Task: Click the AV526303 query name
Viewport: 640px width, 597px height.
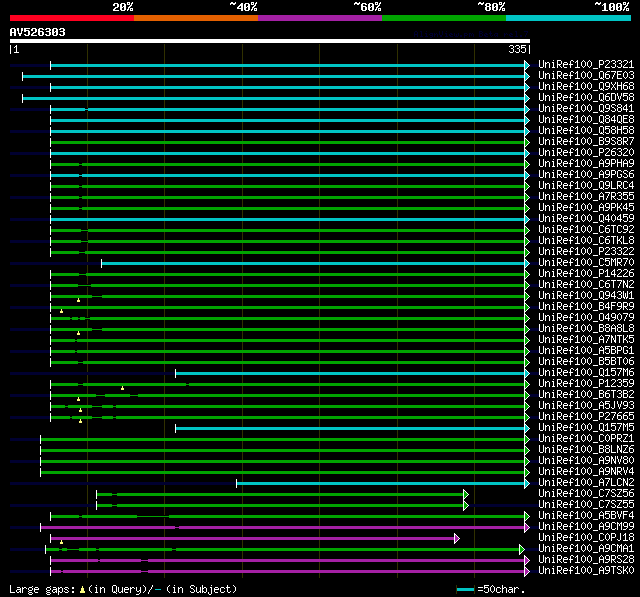Action: (38, 32)
